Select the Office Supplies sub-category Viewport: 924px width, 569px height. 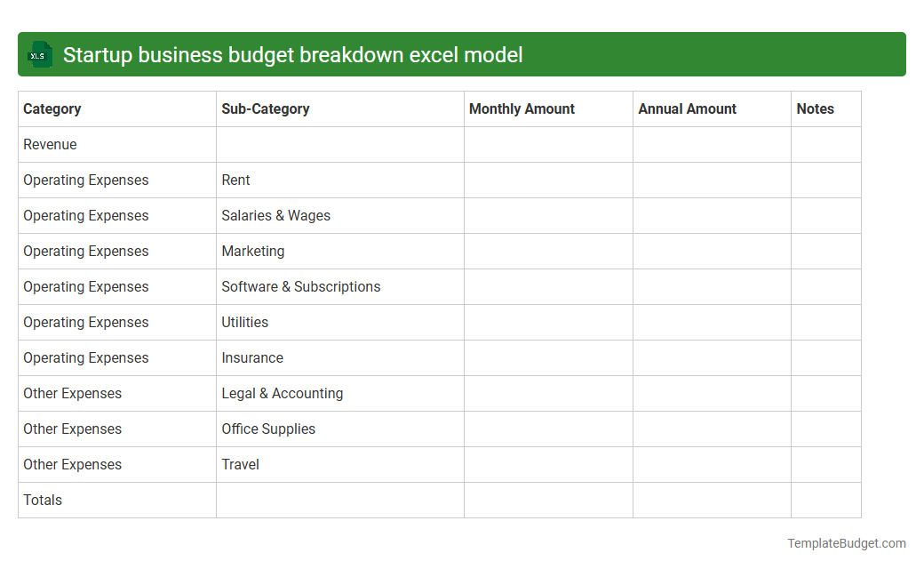coord(268,429)
